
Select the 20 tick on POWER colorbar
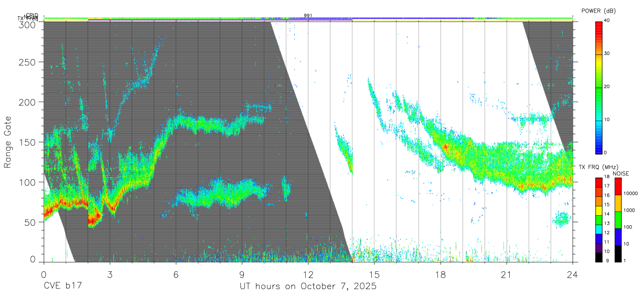(x=607, y=87)
